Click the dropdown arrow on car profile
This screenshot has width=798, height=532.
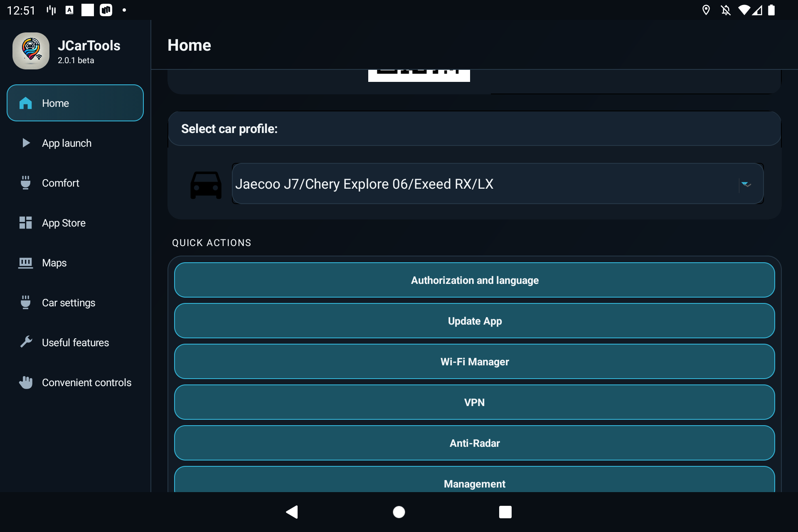pyautogui.click(x=746, y=184)
